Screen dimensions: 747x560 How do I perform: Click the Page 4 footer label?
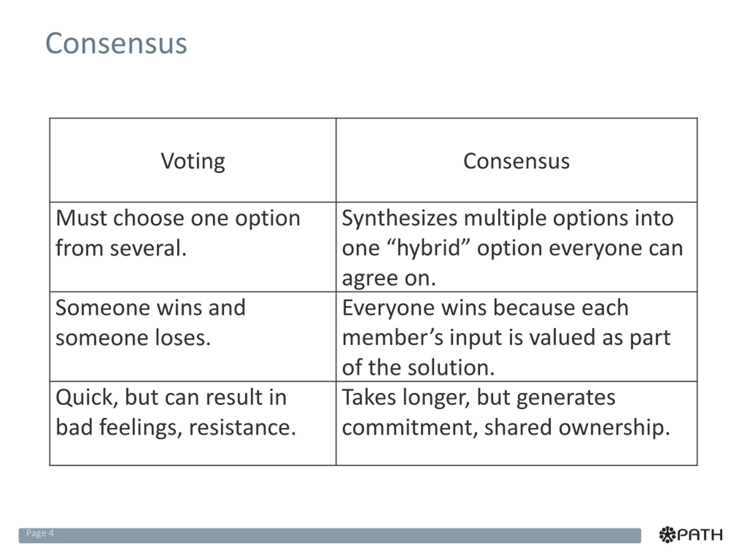pos(40,533)
